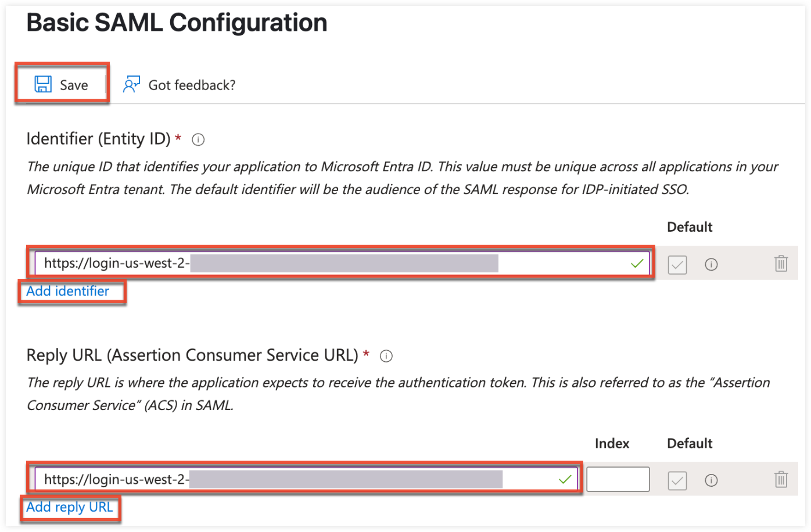Viewport: 811px width, 532px height.
Task: Click the info icon beside the identifier Default checkbox
Action: pos(711,264)
